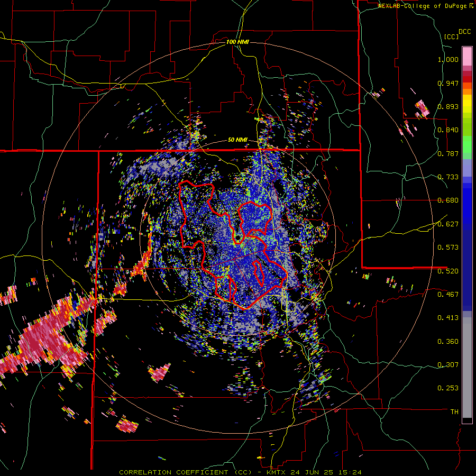This screenshot has width=476, height=476.
Task: Click the 0.413 legend value
Action: point(448,318)
